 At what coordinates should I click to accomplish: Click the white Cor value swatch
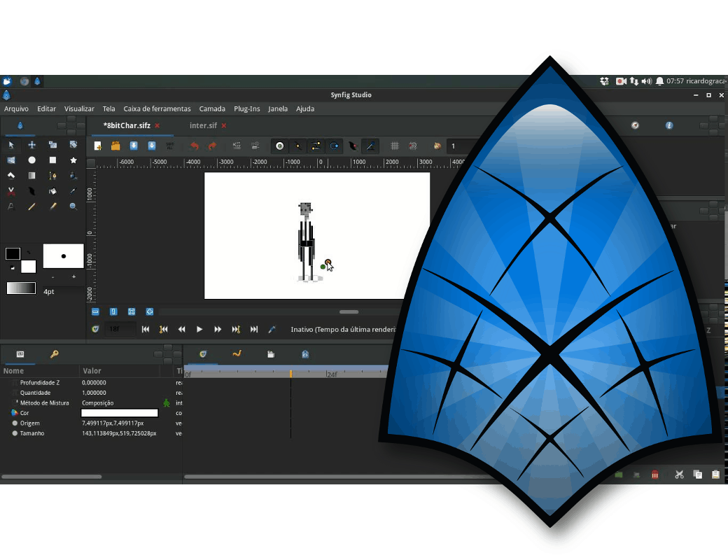(119, 413)
